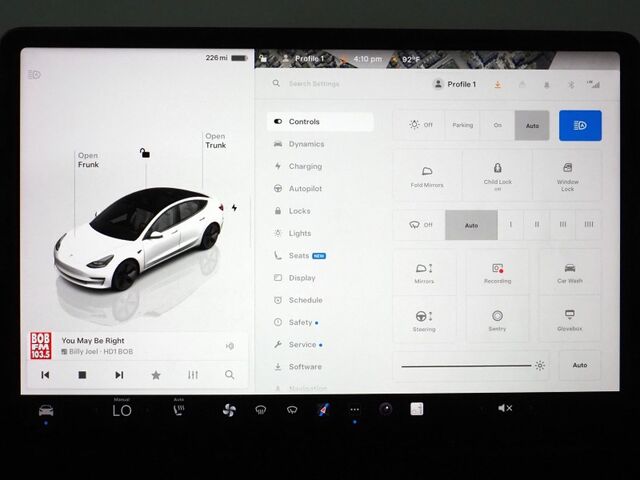
Task: Open the Controls settings tab
Action: click(x=320, y=122)
